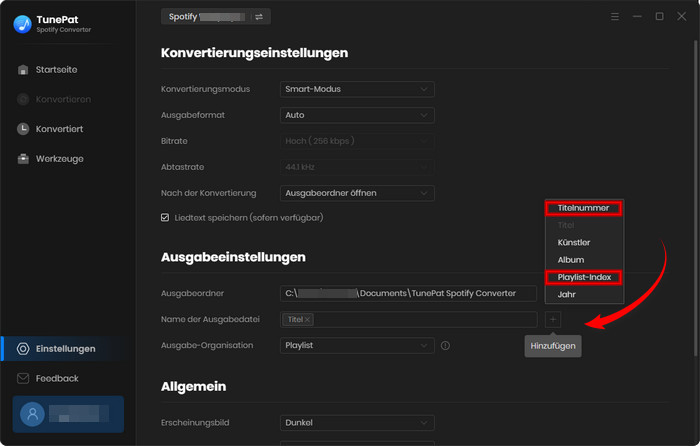Image resolution: width=700 pixels, height=446 pixels.
Task: Switch the Spotify source selector
Action: point(259,17)
